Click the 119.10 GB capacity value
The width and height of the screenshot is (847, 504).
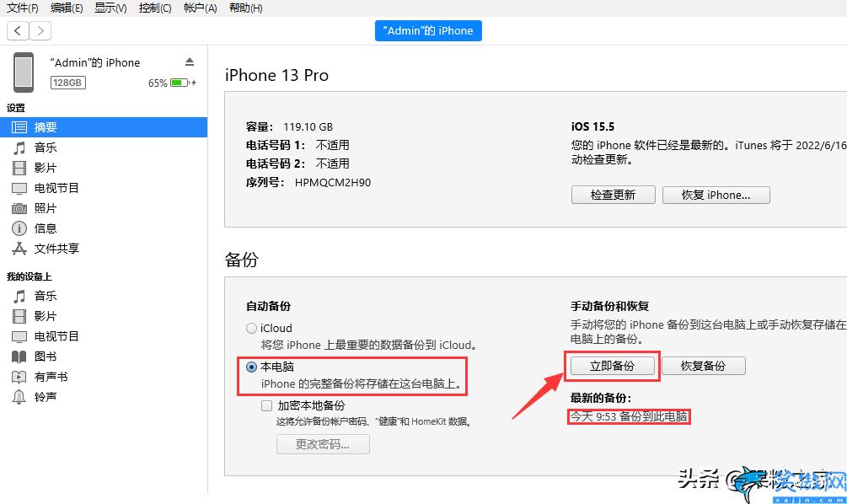308,127
